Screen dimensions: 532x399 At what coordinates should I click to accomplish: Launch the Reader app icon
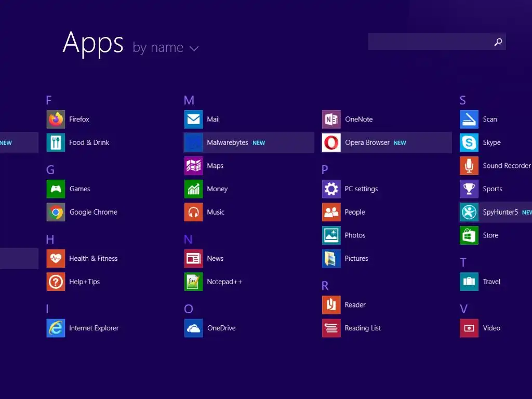coord(331,304)
